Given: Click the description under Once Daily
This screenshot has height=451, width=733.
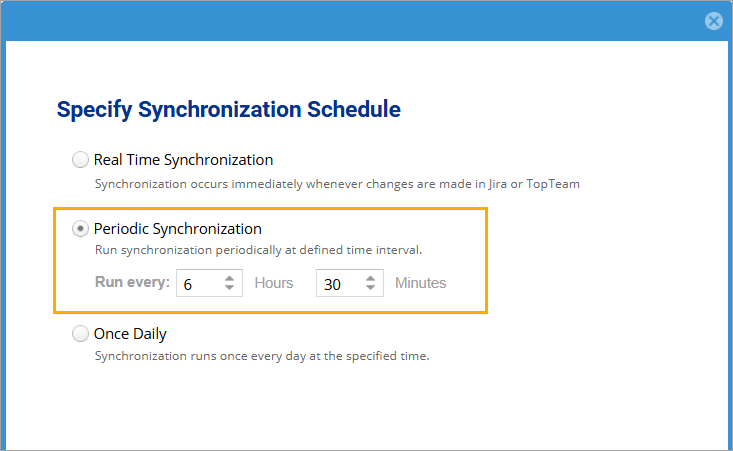Looking at the screenshot, I should coord(262,356).
